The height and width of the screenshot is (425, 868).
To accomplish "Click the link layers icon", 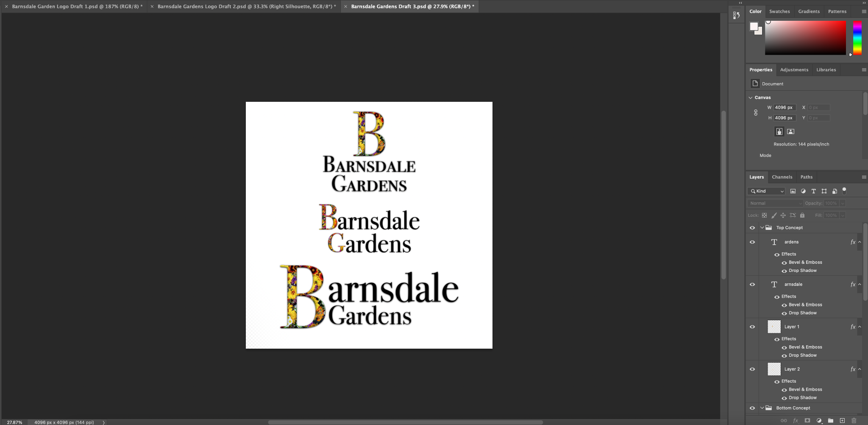I will (x=784, y=421).
